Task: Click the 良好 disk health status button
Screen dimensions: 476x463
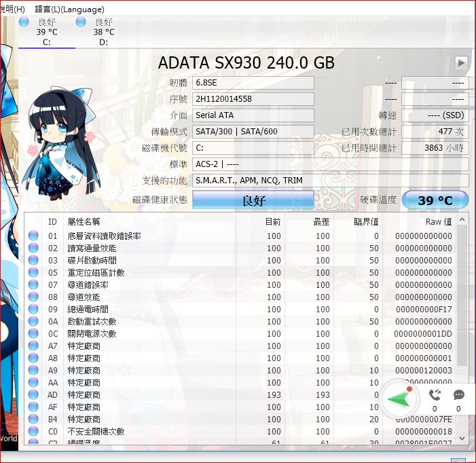Action: tap(253, 200)
